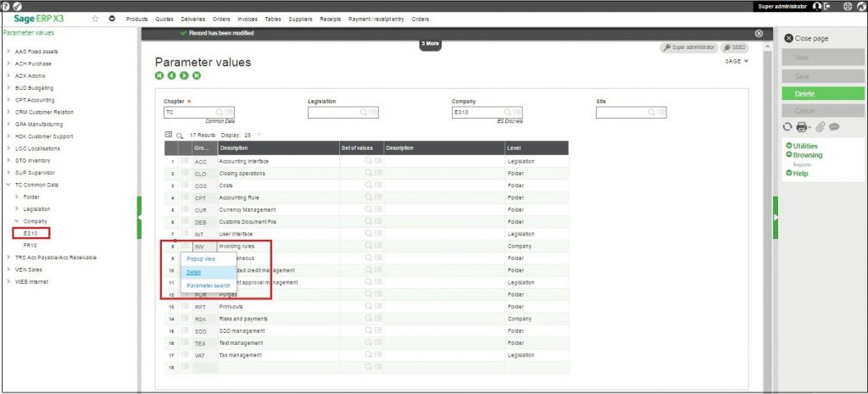Viewport: 868px width, 394px height.
Task: Open the Suppliers menu
Action: click(300, 19)
